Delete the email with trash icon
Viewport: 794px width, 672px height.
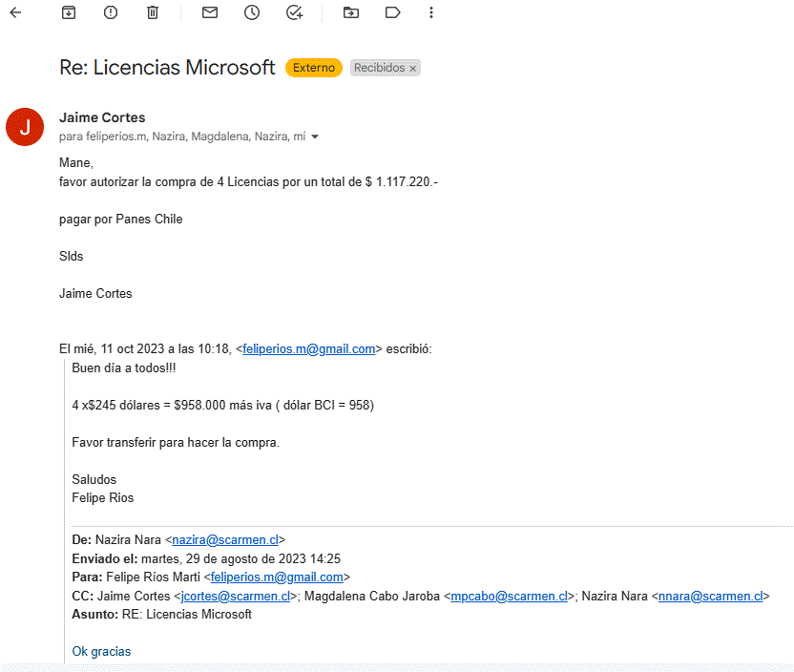click(x=153, y=12)
